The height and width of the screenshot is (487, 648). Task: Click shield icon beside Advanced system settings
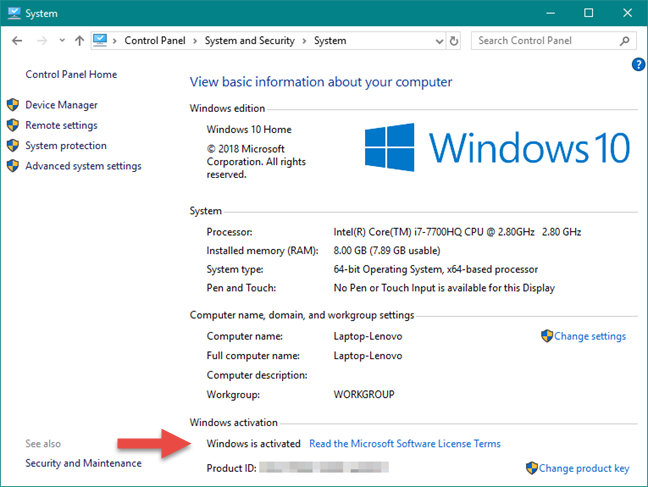pos(13,165)
